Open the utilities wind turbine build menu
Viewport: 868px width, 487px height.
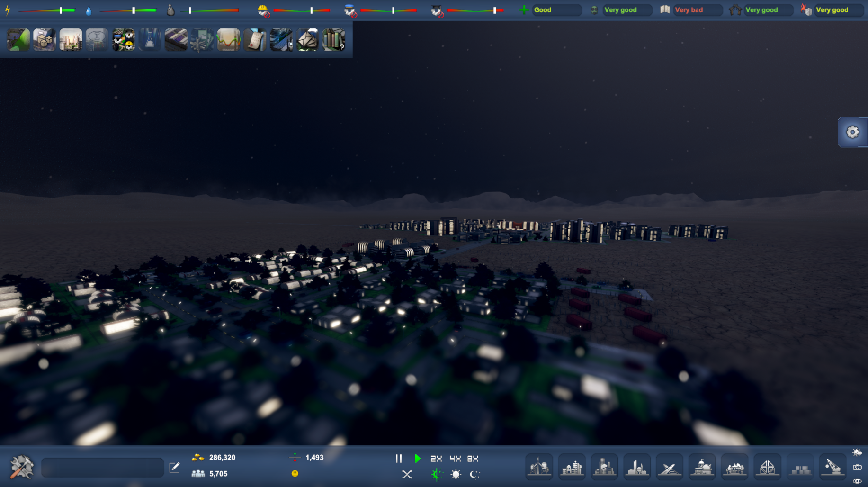pos(539,467)
